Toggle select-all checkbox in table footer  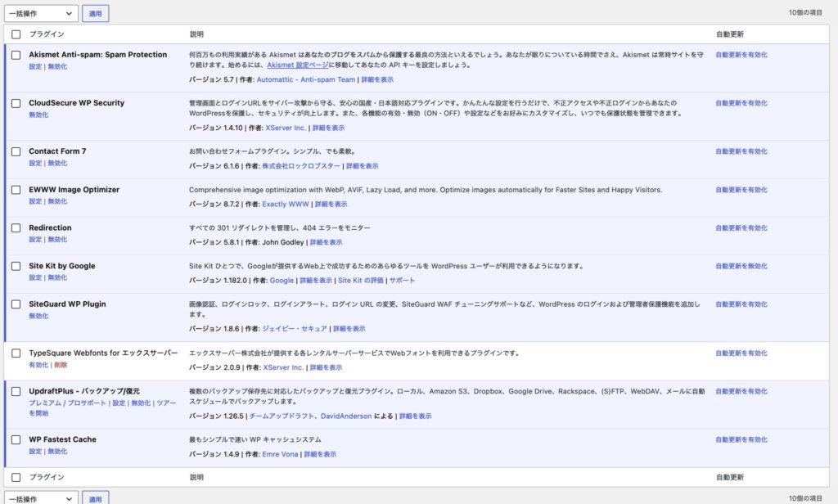click(x=16, y=477)
